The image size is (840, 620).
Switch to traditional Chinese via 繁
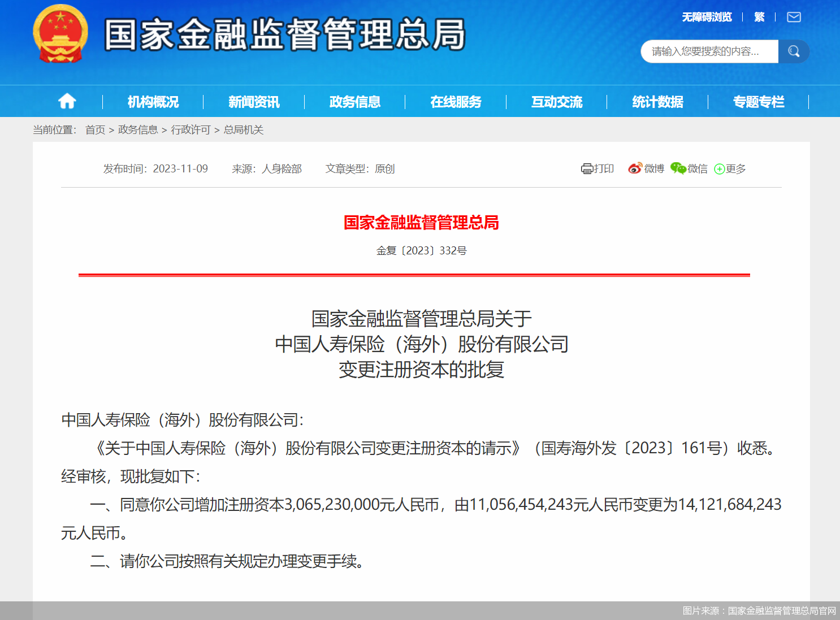click(x=759, y=17)
